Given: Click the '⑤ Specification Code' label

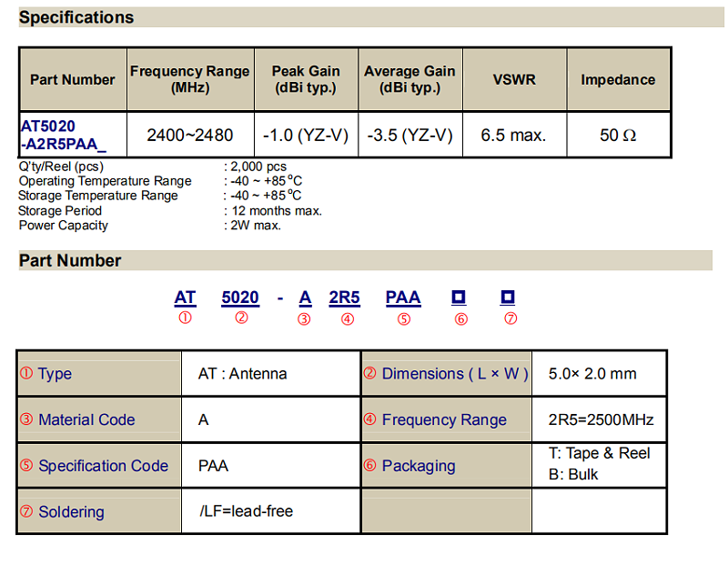Looking at the screenshot, I should [99, 466].
